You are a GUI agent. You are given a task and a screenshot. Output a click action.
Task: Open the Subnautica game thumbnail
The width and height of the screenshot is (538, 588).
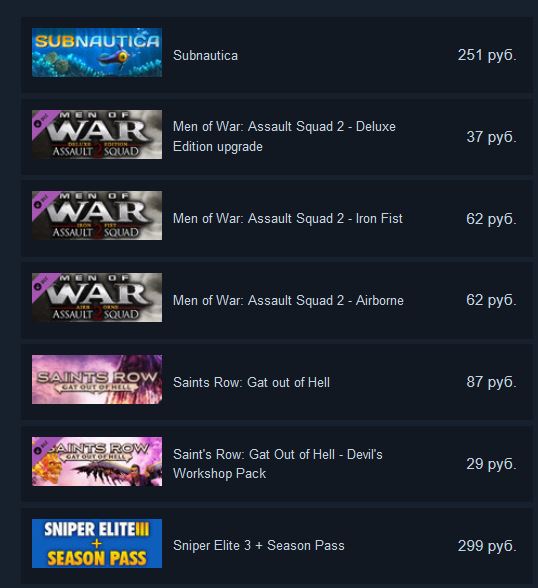tap(97, 52)
